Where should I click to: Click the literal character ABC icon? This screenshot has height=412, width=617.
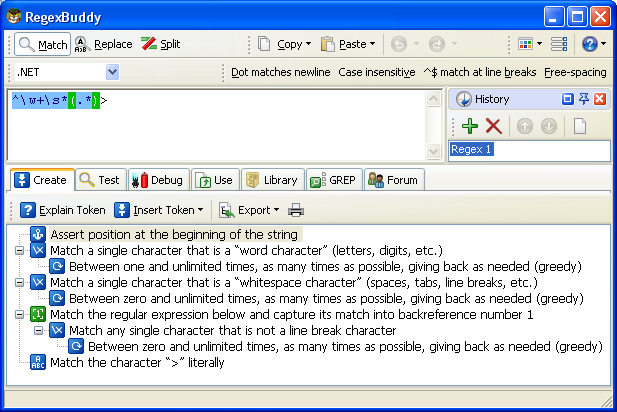38,362
